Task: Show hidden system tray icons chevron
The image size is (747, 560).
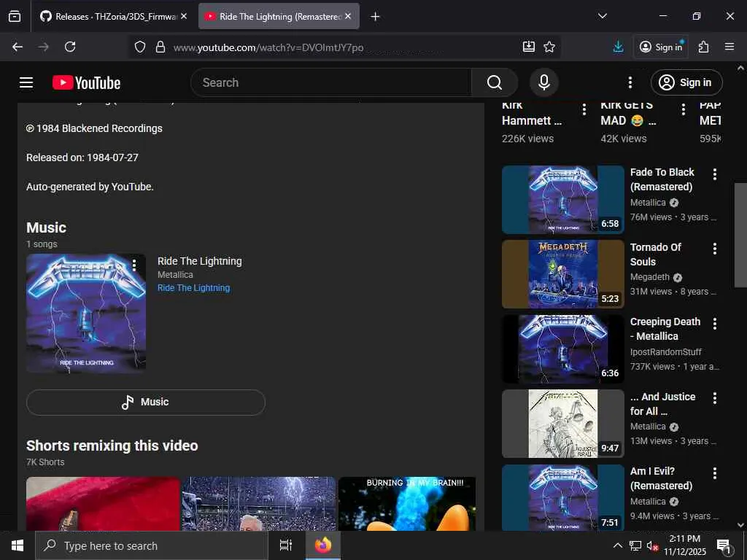Action: point(617,545)
